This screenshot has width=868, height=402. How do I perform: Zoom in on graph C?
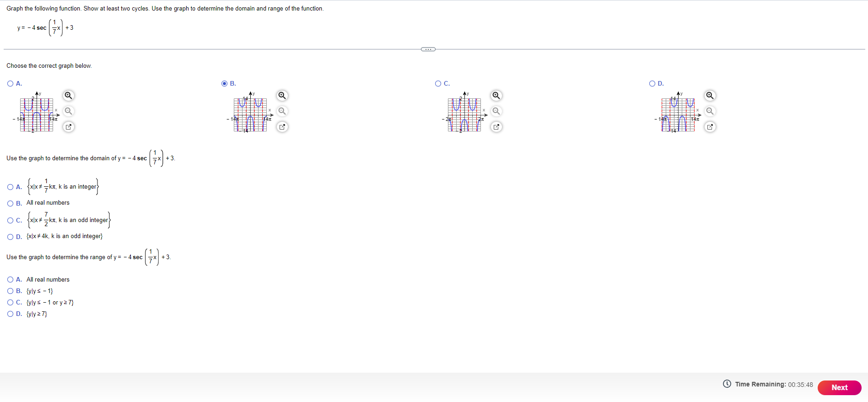(496, 95)
